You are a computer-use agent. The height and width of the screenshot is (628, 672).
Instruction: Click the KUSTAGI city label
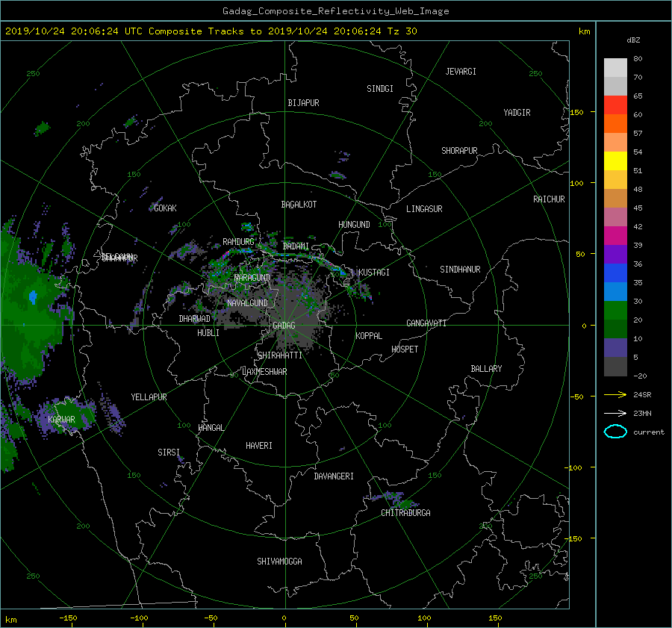tap(374, 273)
